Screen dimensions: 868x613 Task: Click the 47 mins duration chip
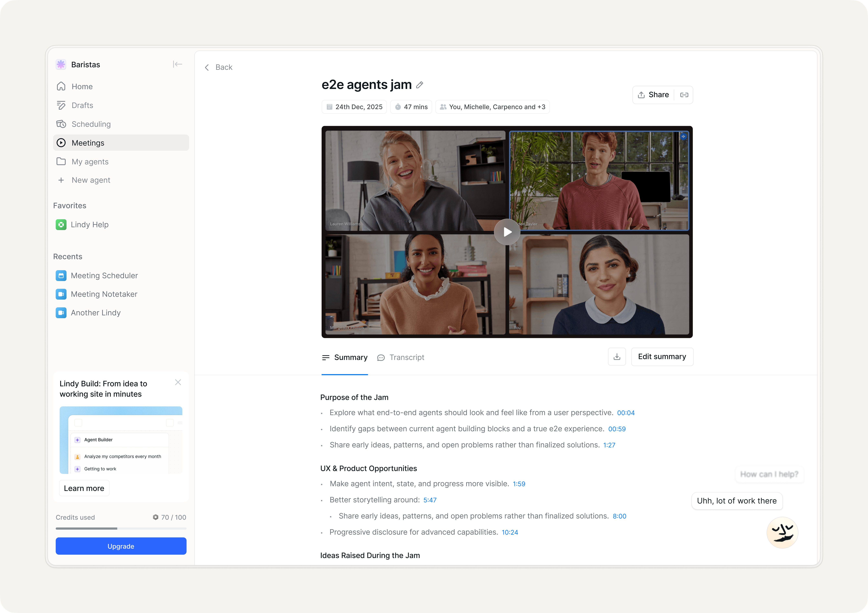click(x=411, y=107)
